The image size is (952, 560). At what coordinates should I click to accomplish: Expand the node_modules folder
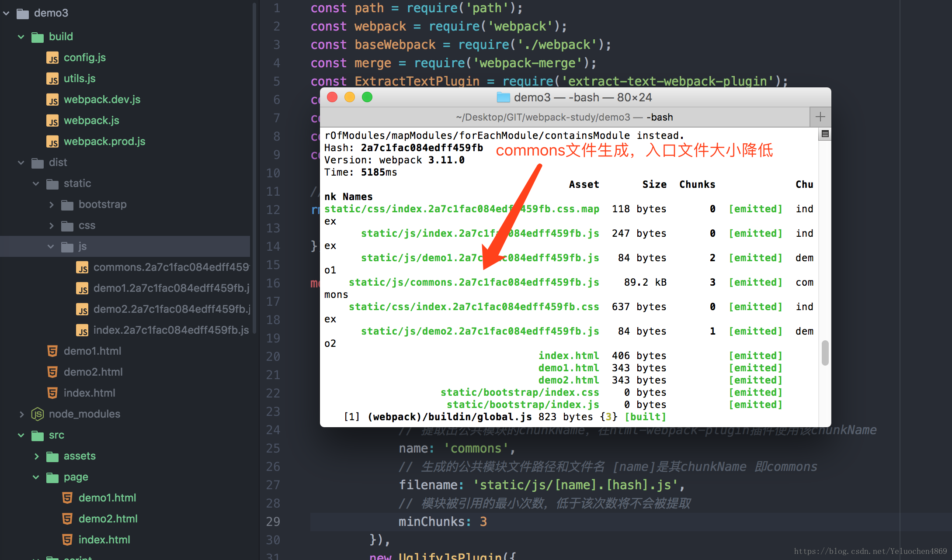pos(21,414)
